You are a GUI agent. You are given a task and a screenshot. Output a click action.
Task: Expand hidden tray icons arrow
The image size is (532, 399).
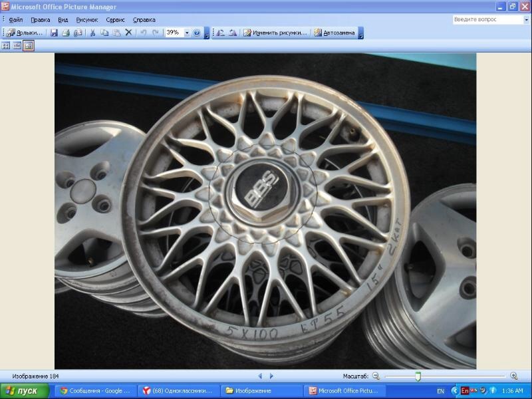pyautogui.click(x=455, y=391)
